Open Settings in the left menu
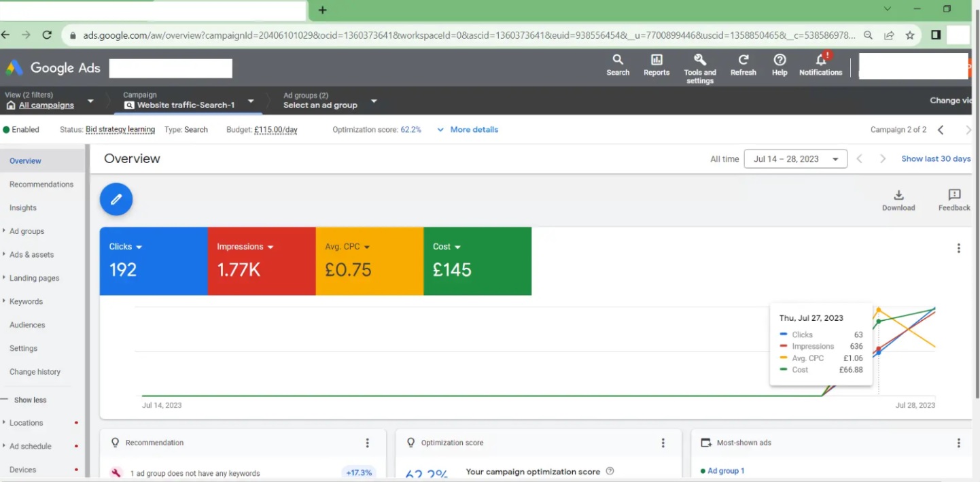Viewport: 980px width, 482px height. tap(23, 348)
